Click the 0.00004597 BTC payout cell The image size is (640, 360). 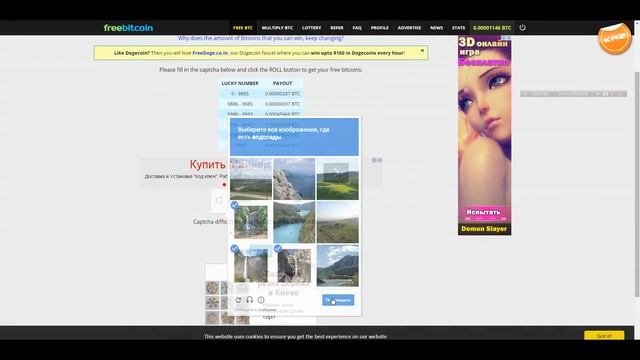pos(282,104)
